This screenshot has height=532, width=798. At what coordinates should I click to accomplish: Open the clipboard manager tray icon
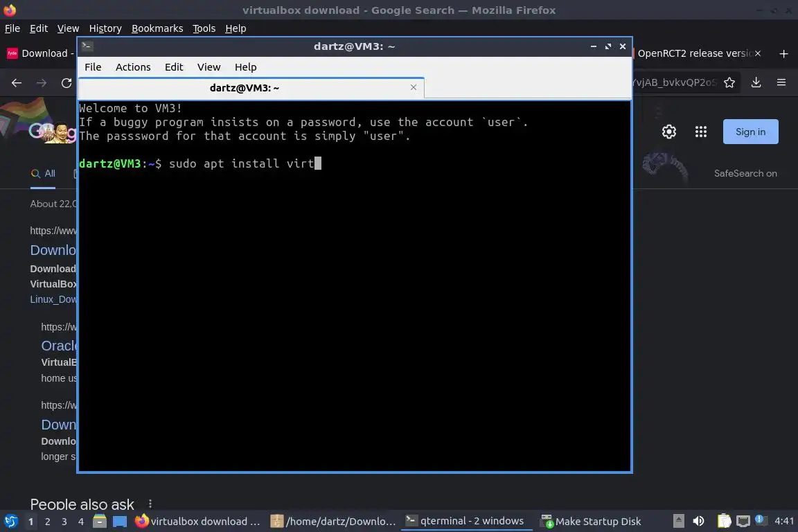pyautogui.click(x=724, y=521)
